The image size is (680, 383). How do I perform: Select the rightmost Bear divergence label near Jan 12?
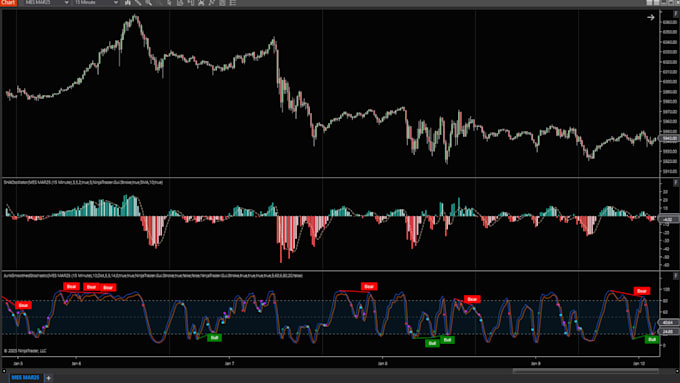click(x=641, y=291)
